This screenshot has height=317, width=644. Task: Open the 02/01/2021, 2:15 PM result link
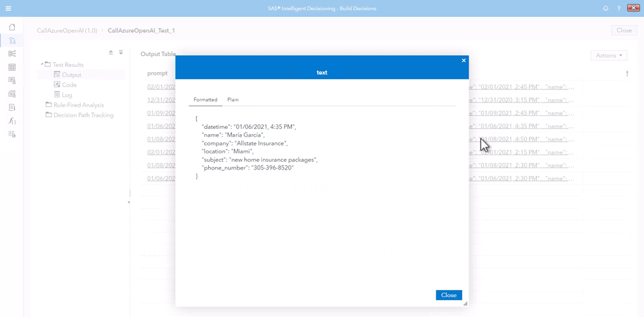[x=520, y=152]
